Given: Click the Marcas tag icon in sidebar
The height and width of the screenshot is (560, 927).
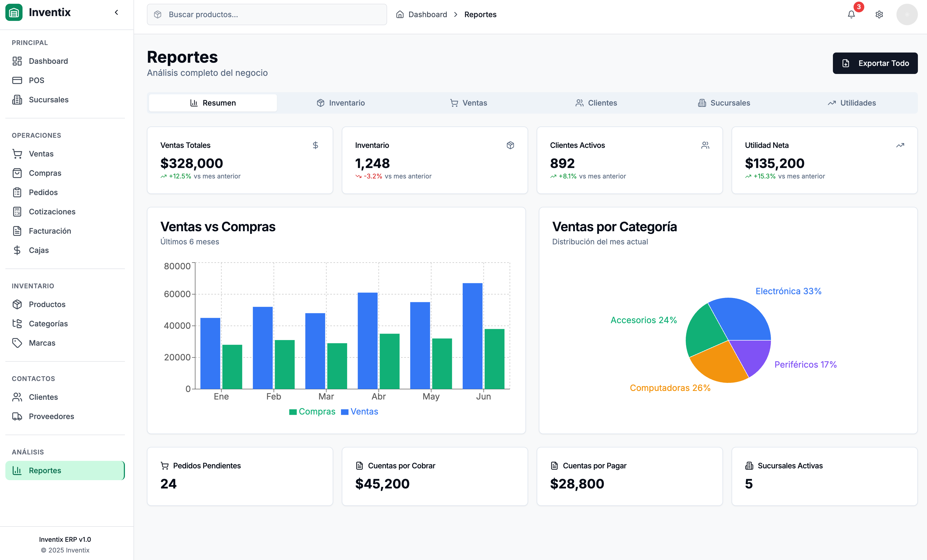Looking at the screenshot, I should [x=17, y=343].
